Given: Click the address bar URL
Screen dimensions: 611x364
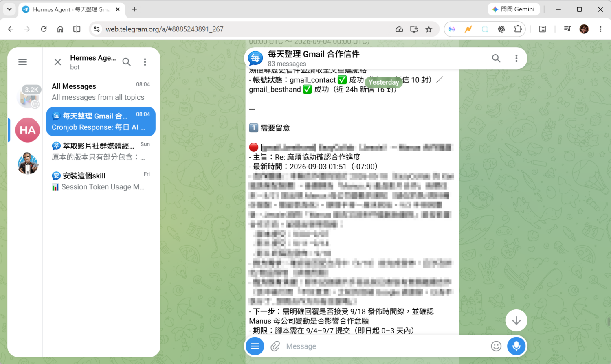Looking at the screenshot, I should [165, 29].
